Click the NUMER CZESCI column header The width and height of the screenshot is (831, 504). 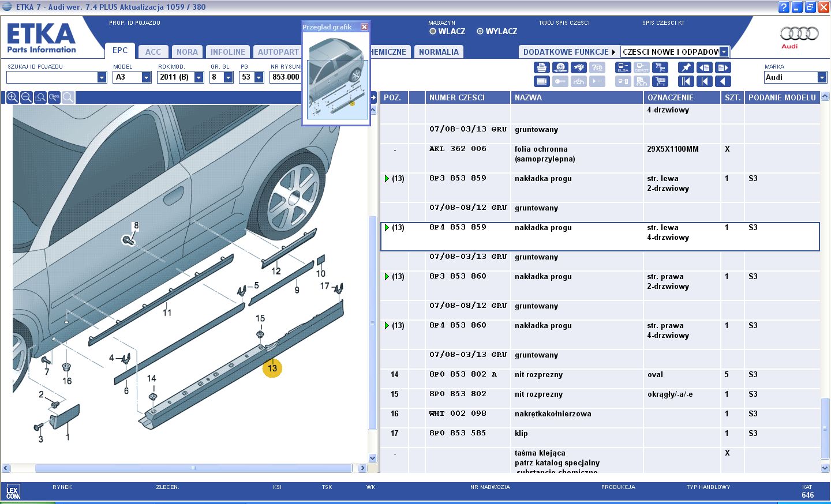tap(468, 97)
